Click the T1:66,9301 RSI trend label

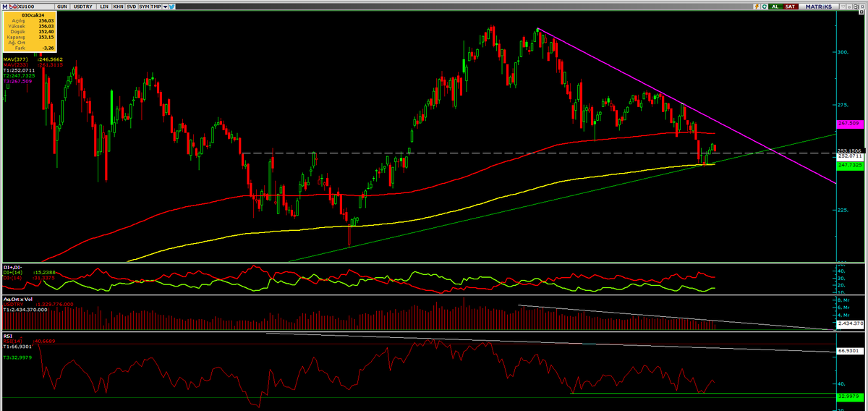coord(17,347)
